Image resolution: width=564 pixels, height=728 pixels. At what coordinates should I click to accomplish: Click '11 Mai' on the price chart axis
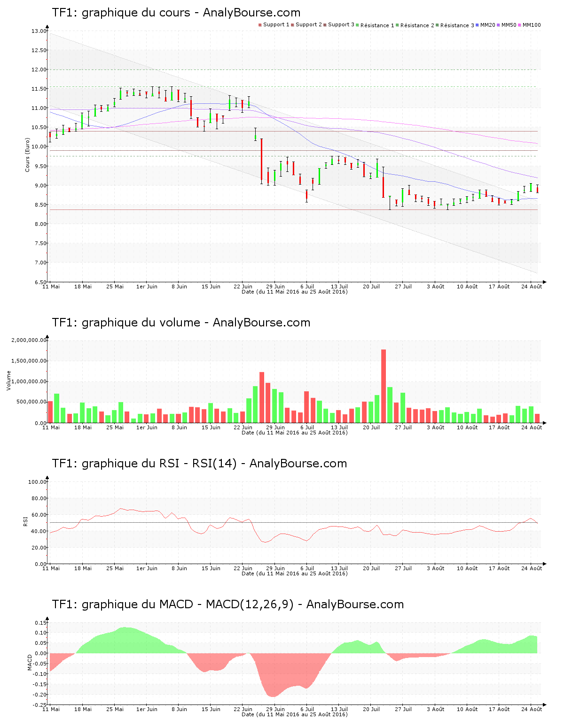(x=51, y=287)
